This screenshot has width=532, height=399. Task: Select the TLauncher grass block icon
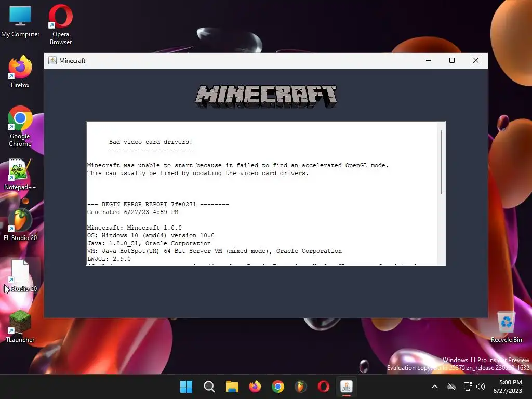(20, 326)
